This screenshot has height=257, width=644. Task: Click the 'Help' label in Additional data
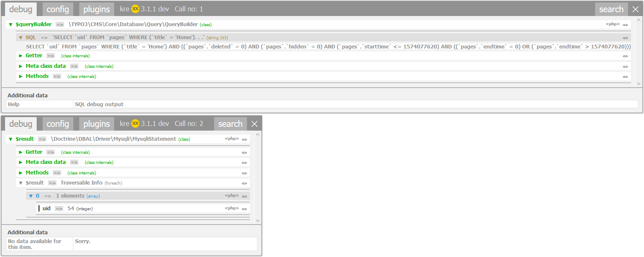pos(13,104)
